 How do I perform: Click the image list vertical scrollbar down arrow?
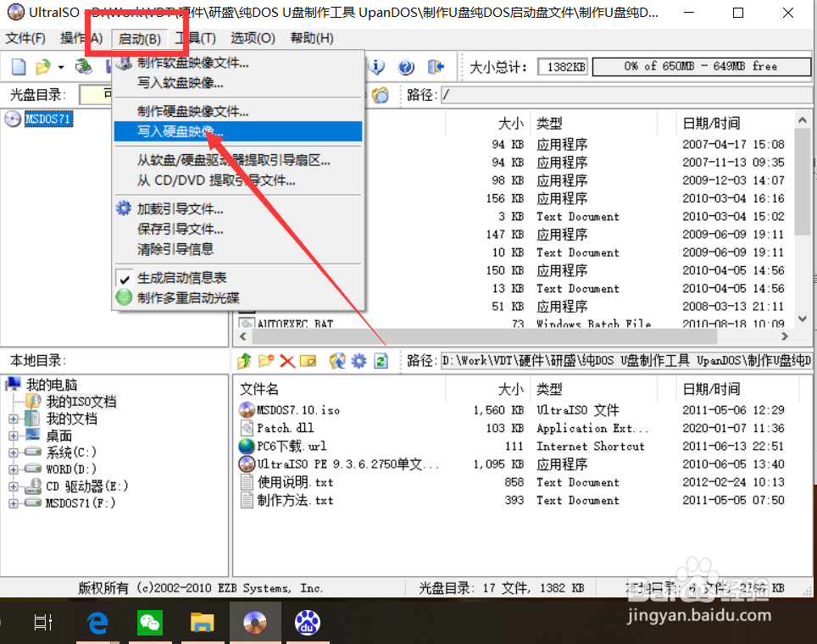(803, 319)
